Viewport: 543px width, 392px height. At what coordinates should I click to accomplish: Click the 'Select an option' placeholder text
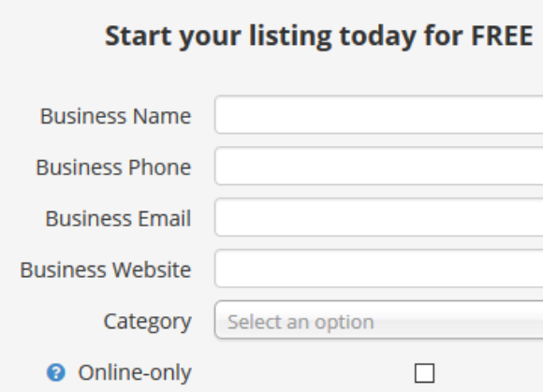[301, 322]
